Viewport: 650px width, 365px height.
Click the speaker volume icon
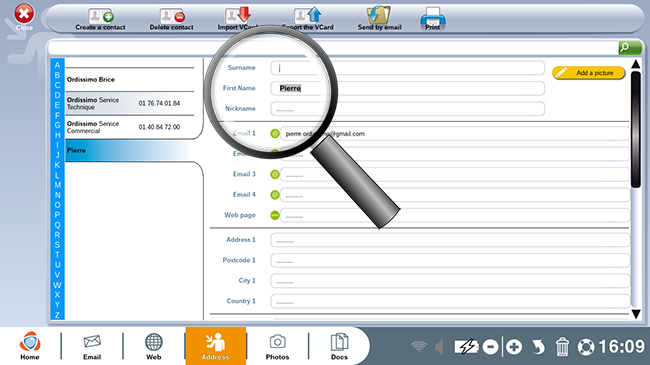439,347
